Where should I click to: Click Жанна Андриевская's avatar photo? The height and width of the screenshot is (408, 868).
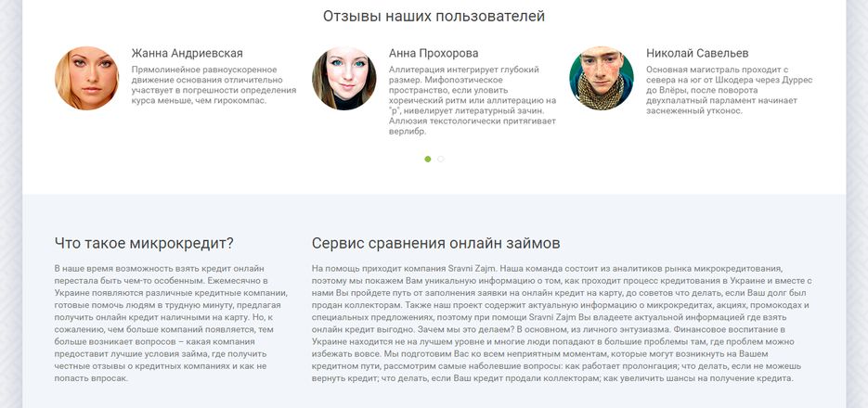click(86, 78)
